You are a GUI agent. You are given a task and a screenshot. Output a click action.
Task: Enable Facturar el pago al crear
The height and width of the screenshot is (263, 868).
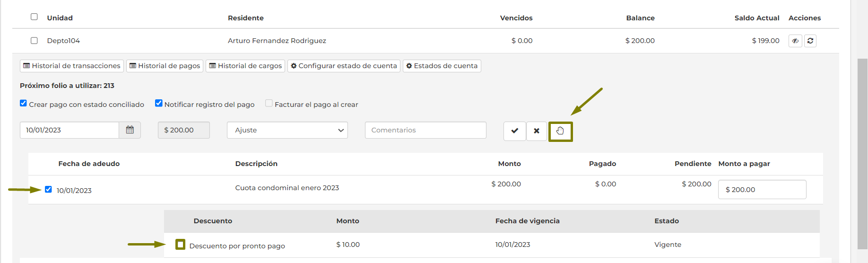pos(269,103)
